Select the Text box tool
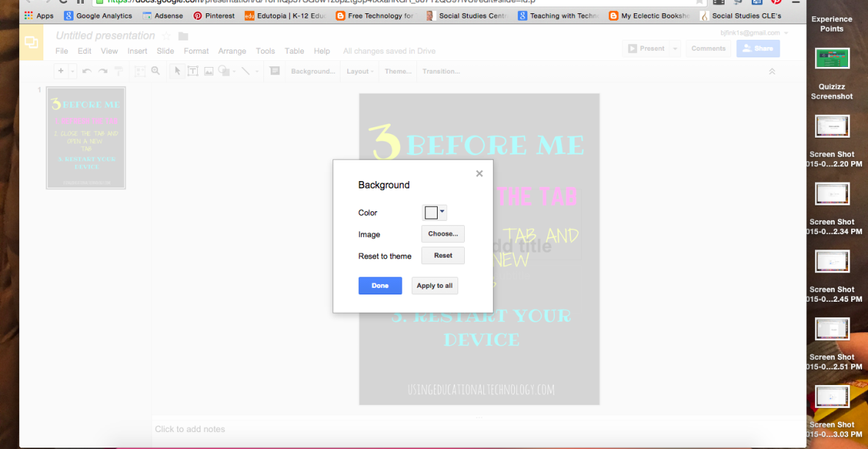This screenshot has height=449, width=868. click(193, 71)
